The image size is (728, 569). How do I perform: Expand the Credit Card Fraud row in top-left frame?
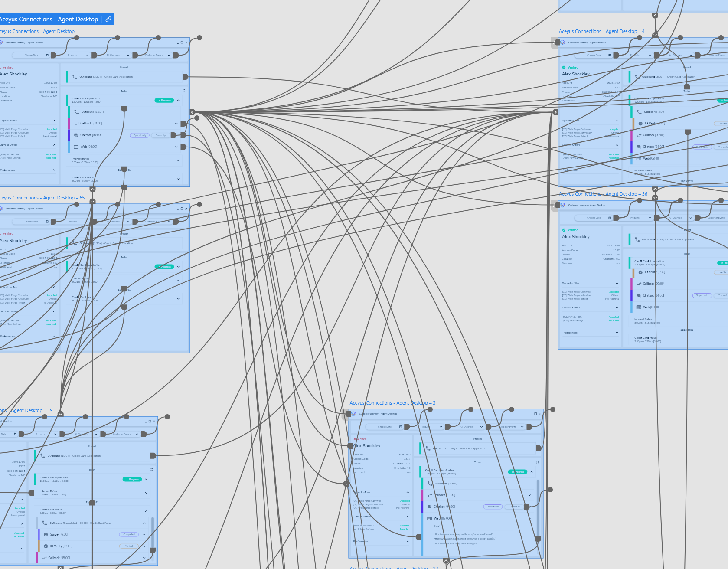178,179
